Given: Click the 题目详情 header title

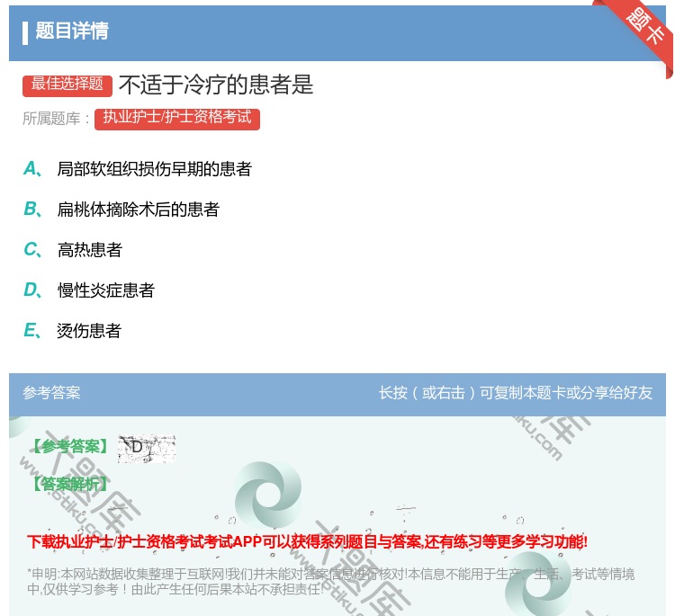Looking at the screenshot, I should 72,31.
